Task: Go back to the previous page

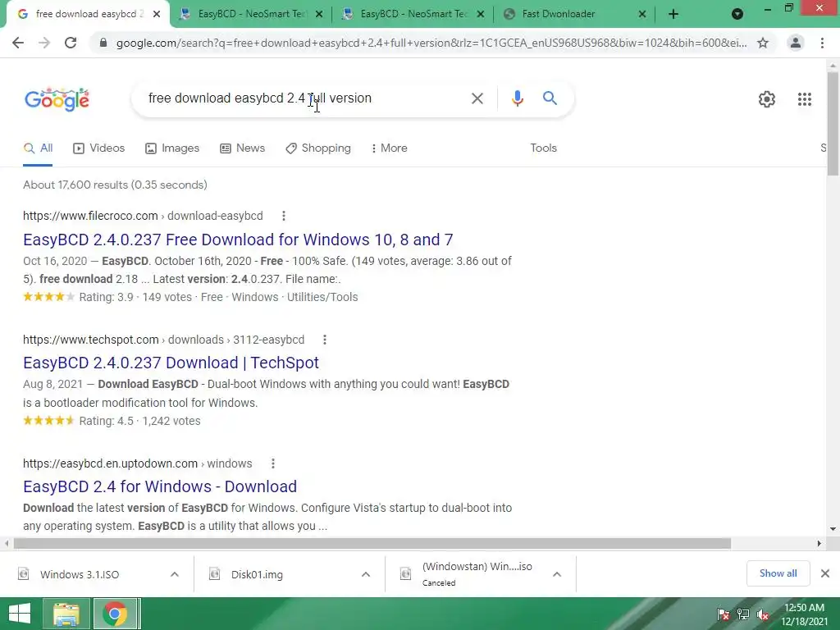Action: [18, 43]
